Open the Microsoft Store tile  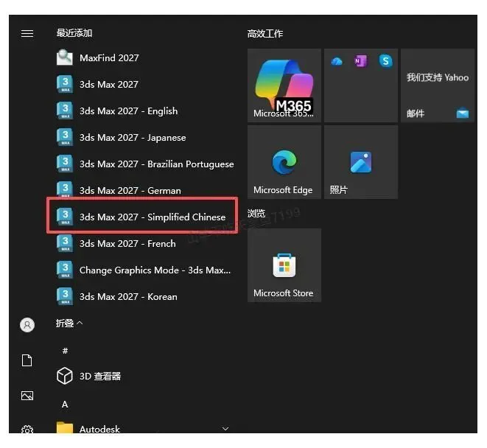(284, 265)
